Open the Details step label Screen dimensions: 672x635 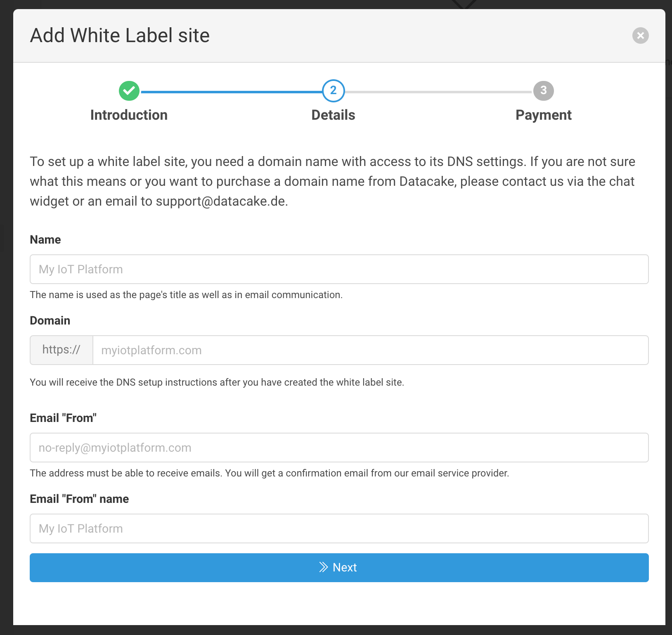(333, 115)
